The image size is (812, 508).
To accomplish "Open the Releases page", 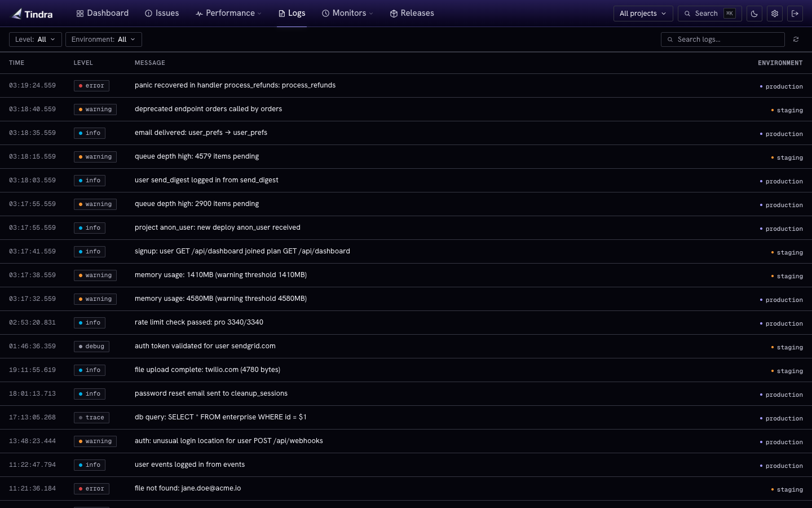I will (412, 13).
